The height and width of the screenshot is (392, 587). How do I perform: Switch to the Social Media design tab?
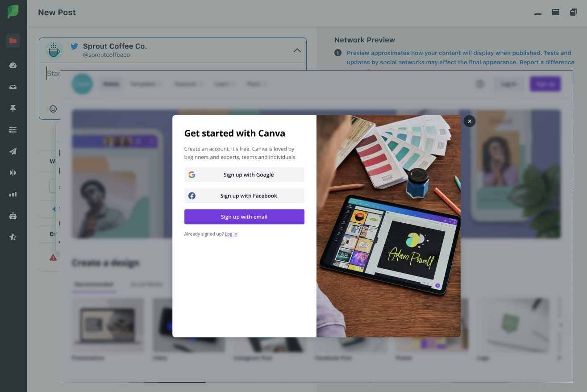(x=146, y=284)
